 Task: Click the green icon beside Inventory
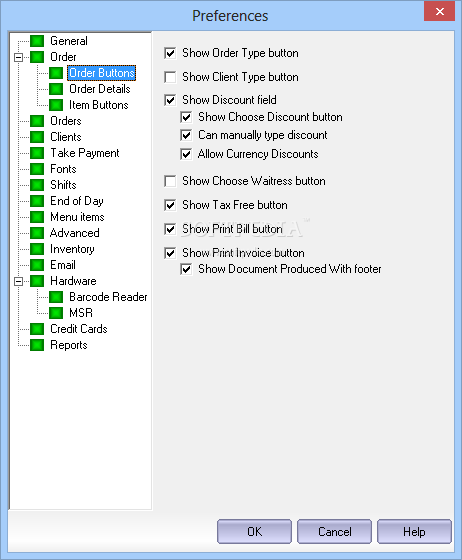coord(37,249)
